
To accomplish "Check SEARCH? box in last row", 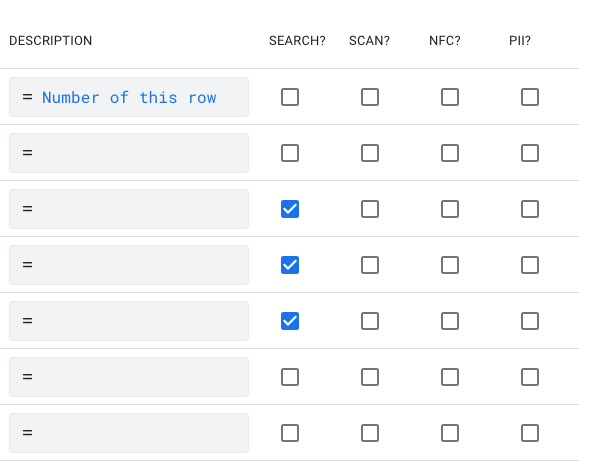I will (x=290, y=433).
